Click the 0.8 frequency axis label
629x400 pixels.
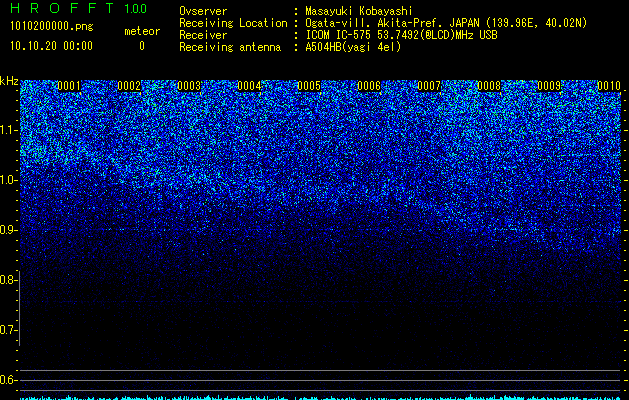click(9, 280)
